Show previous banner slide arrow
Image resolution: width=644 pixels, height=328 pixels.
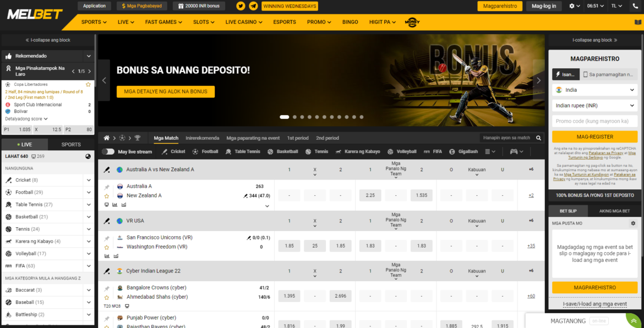(x=104, y=80)
